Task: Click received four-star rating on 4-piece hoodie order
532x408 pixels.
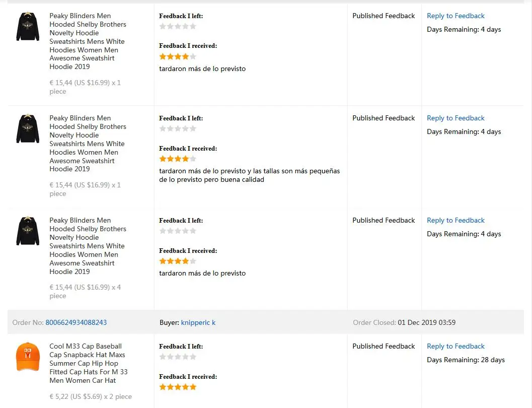Action: point(178,261)
